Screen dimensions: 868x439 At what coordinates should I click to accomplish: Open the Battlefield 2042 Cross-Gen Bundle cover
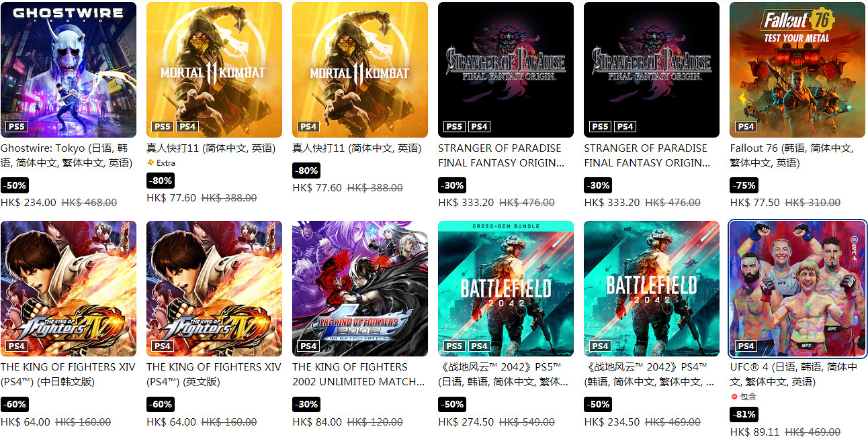[x=506, y=289]
